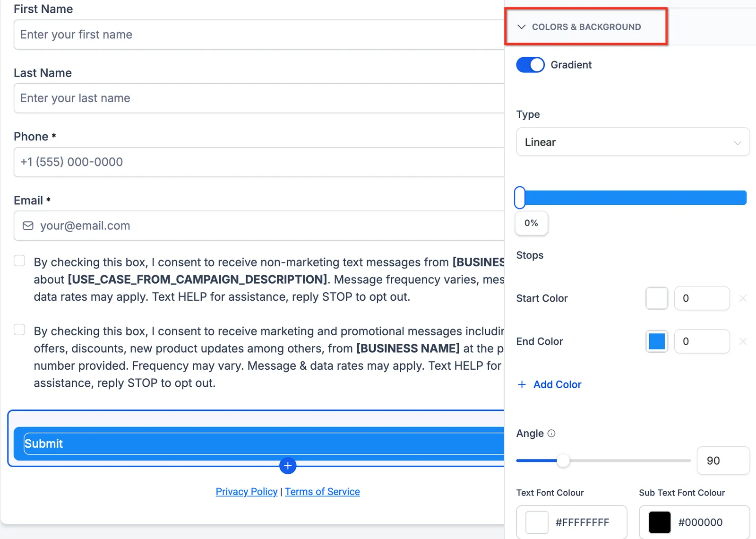
Task: Click the #000000 hex value field
Action: click(x=700, y=522)
